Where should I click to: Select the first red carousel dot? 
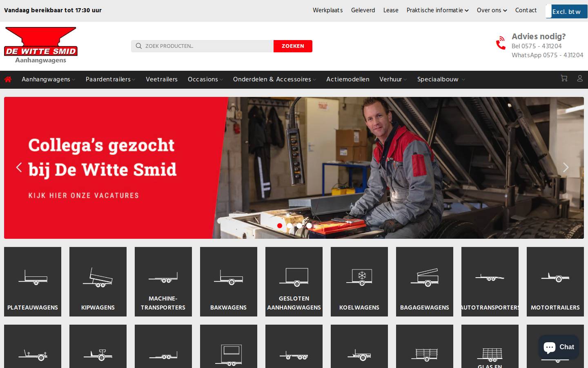280,226
